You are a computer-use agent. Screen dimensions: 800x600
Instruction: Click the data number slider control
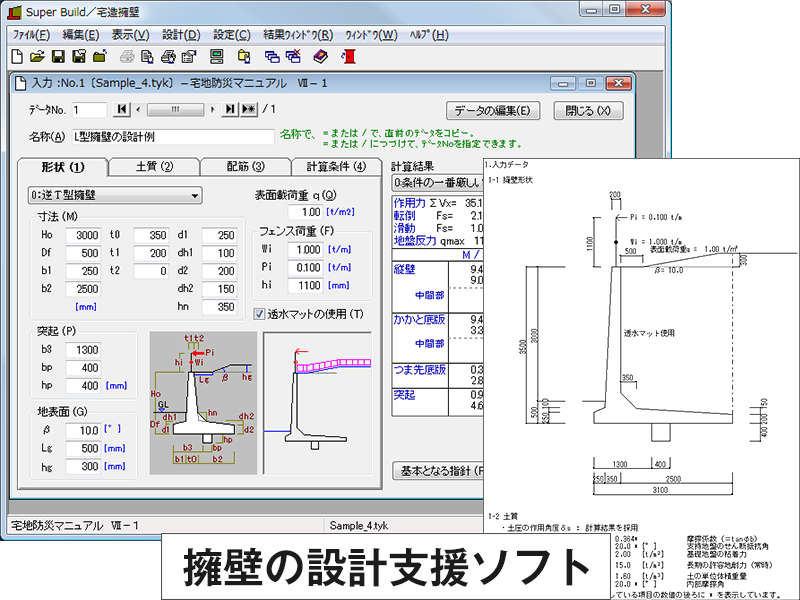click(x=175, y=110)
